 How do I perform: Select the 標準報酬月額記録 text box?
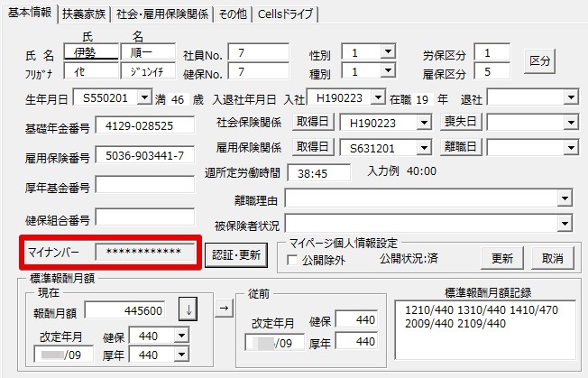[485, 329]
